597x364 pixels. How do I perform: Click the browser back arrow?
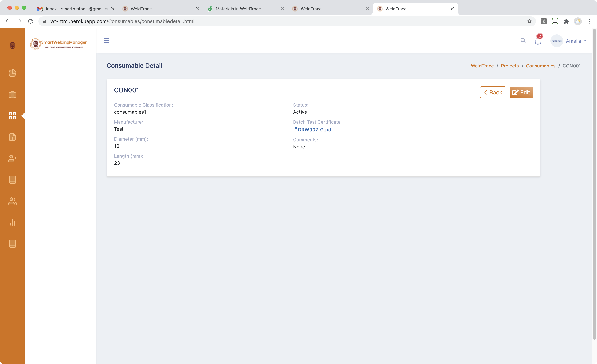[7, 21]
